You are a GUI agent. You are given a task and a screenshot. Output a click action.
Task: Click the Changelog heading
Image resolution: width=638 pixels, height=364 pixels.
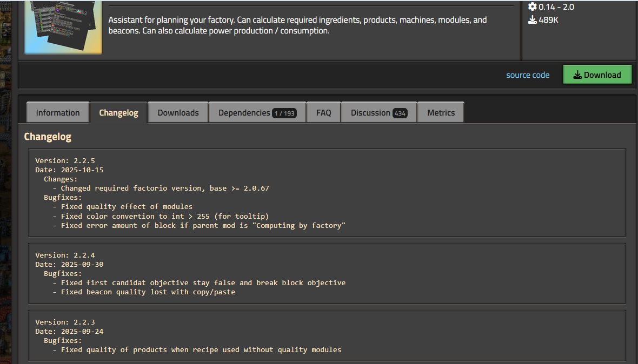[x=48, y=137]
